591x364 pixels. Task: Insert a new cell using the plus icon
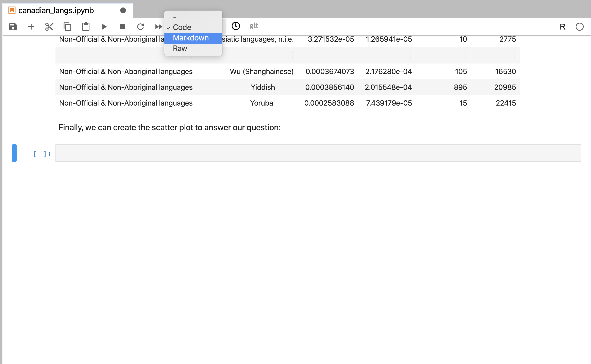pos(31,26)
